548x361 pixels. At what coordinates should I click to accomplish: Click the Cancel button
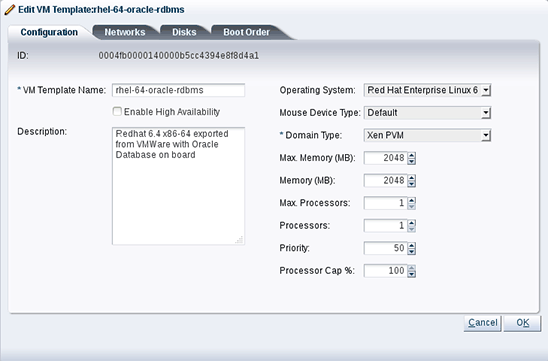(483, 323)
